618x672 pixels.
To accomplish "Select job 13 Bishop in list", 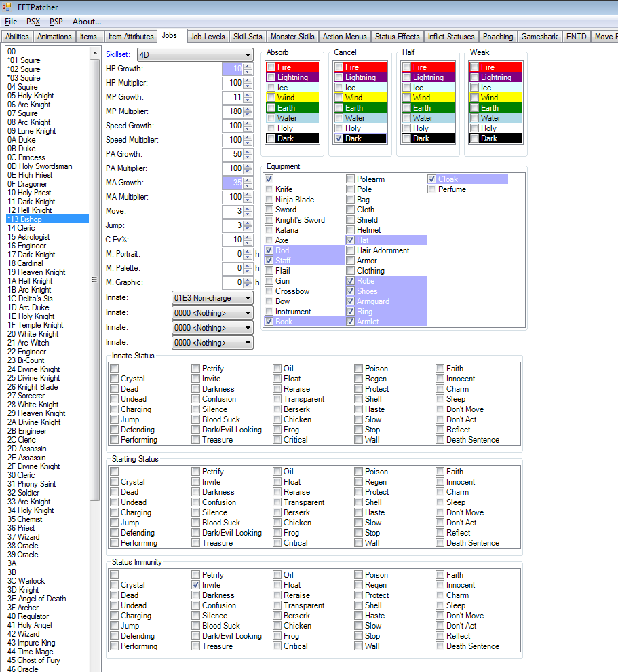I will [x=47, y=219].
